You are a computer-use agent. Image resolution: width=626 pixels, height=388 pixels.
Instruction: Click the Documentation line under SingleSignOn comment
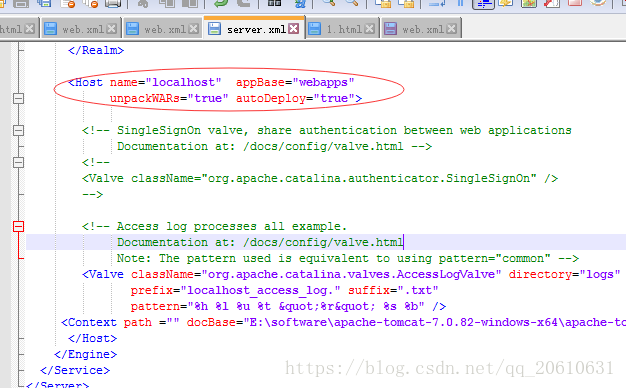[274, 146]
